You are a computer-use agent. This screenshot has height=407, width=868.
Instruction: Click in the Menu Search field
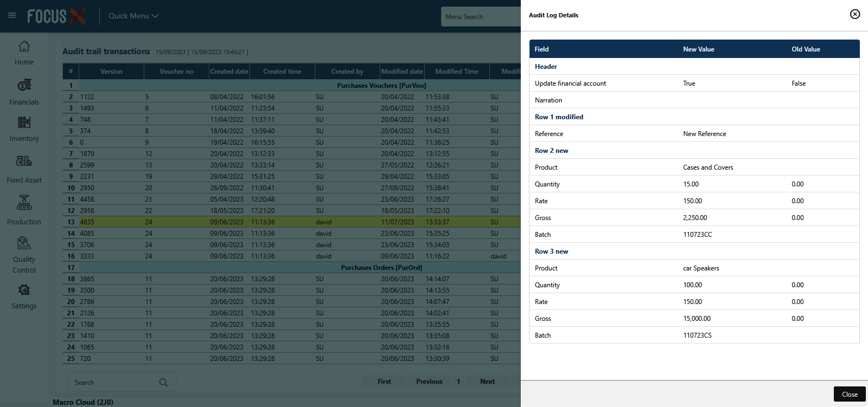coord(480,17)
